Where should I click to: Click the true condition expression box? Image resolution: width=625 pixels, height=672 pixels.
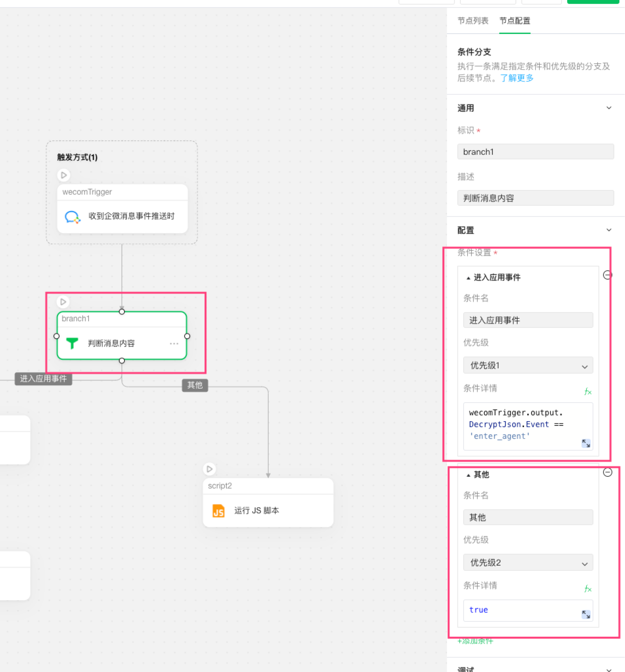click(528, 610)
